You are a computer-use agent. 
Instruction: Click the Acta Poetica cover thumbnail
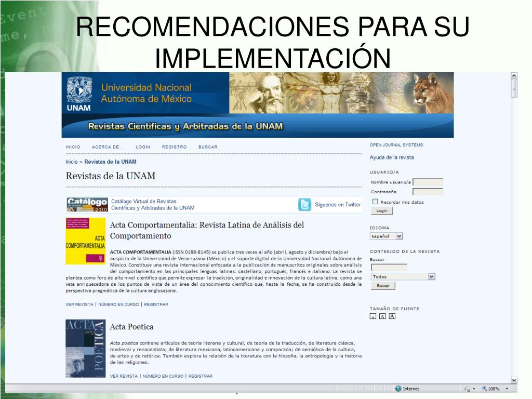pyautogui.click(x=86, y=349)
